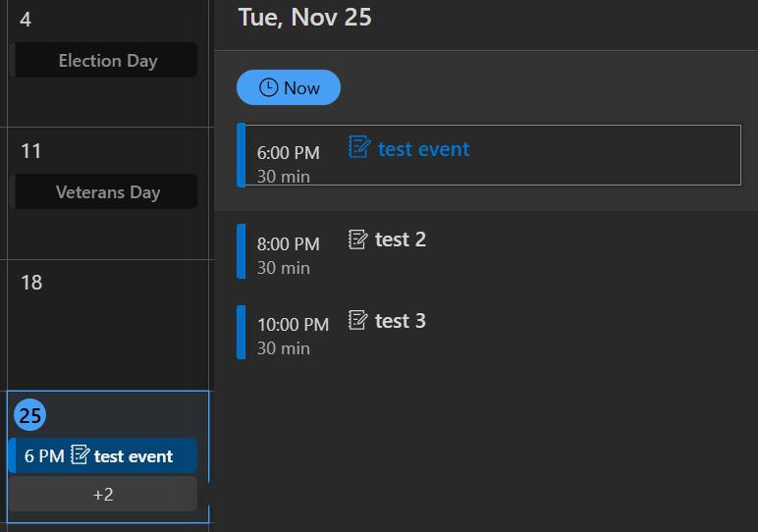Viewport: 758px width, 532px height.
Task: Select the Election Day holiday entry
Action: 107,61
